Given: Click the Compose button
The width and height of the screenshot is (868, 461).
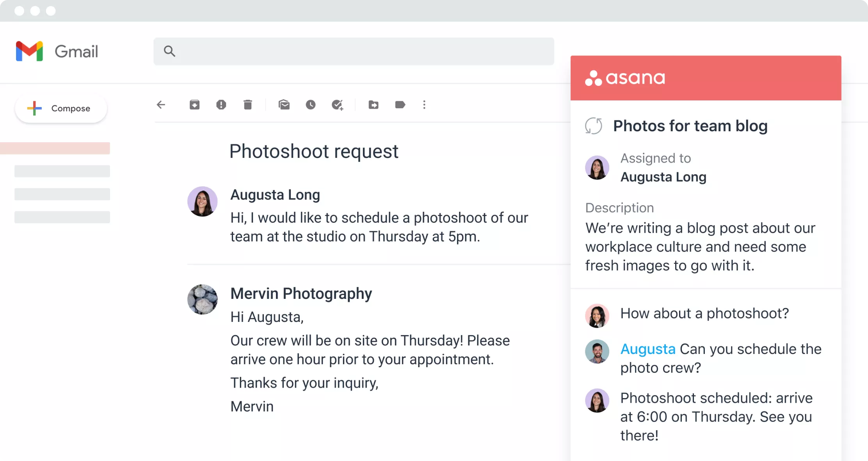Looking at the screenshot, I should 61,108.
